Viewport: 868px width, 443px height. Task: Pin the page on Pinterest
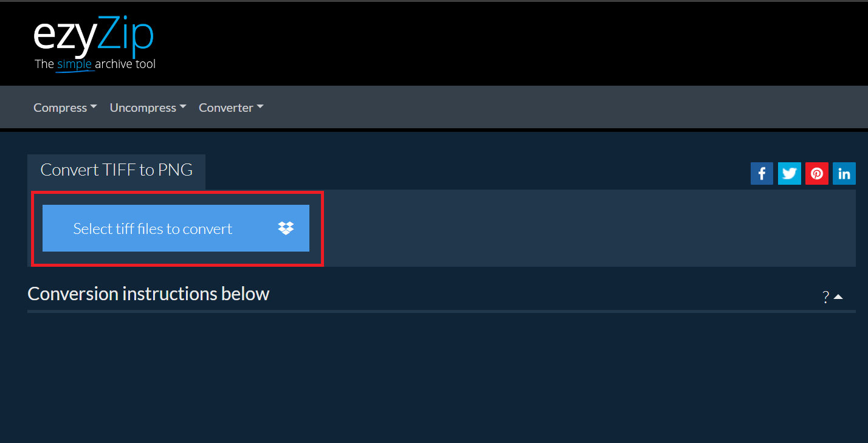(x=816, y=174)
